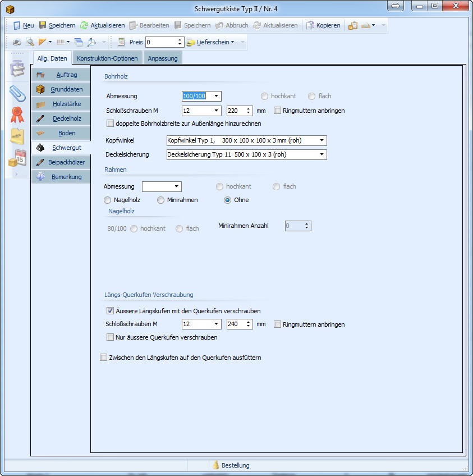Switch to the Konstruktion-Optionen tab
The image size is (473, 476).
(x=107, y=58)
